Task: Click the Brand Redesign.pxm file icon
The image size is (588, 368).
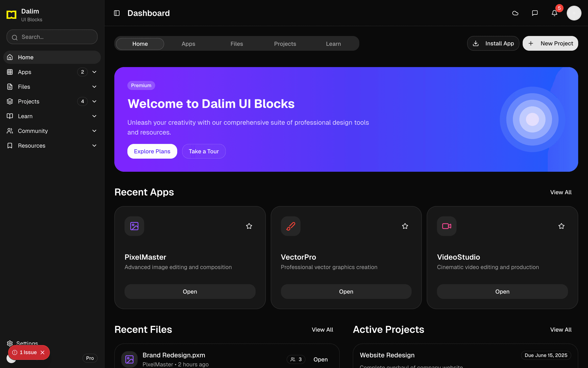Action: tap(129, 359)
